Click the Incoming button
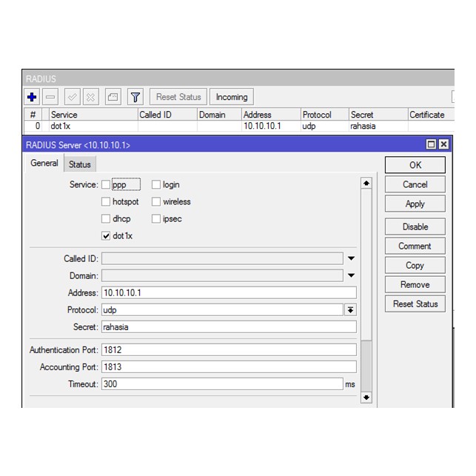Image resolution: width=476 pixels, height=476 pixels. 232,97
